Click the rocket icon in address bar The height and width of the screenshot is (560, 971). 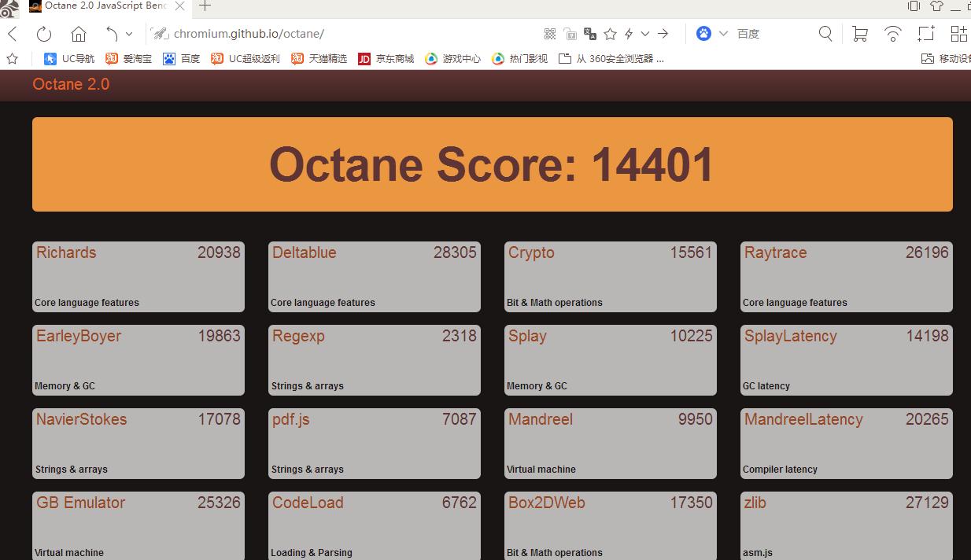point(160,34)
